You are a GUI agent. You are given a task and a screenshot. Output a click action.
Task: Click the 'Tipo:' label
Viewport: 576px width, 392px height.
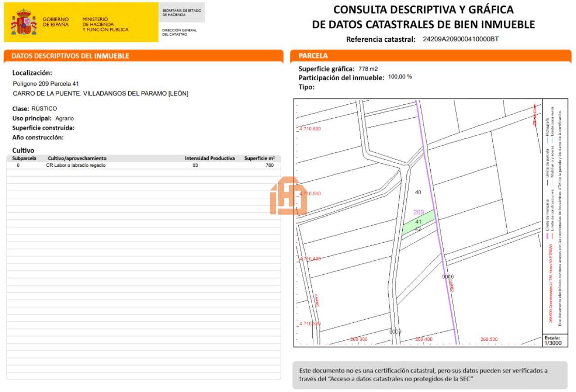click(x=306, y=87)
